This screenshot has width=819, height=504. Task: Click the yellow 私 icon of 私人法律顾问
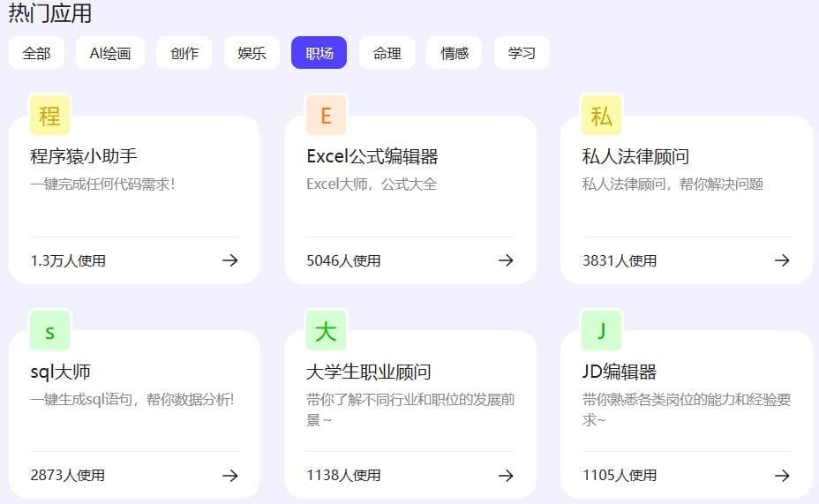pyautogui.click(x=601, y=116)
